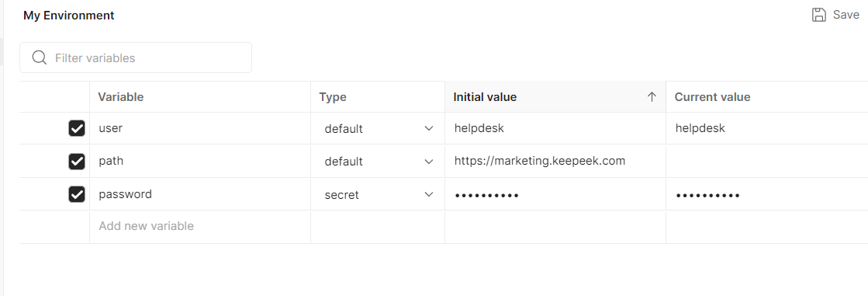Click the Add new variable field
Viewport: 868px width, 296px height.
[x=200, y=226]
